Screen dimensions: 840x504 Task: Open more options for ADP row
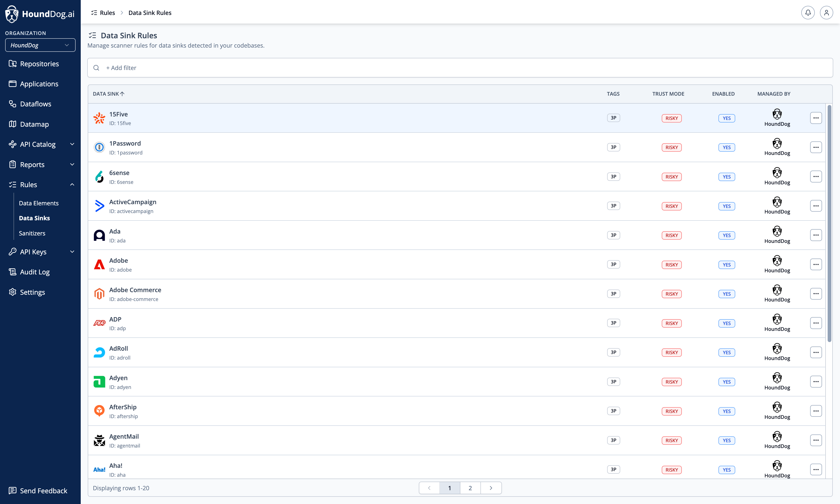click(815, 323)
